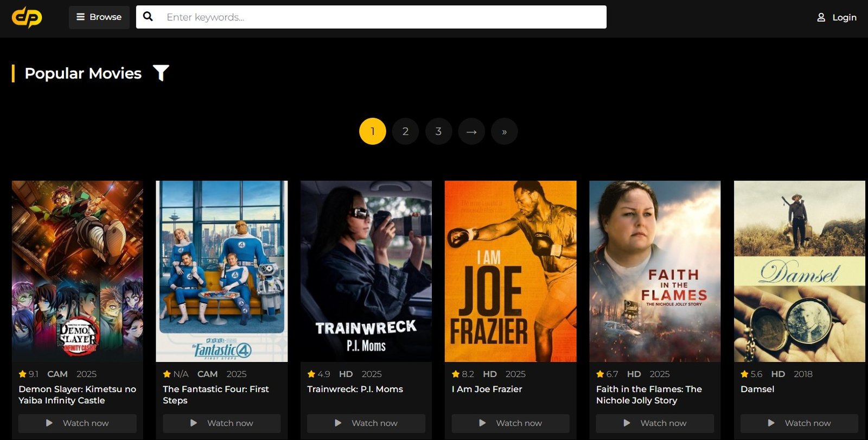Click the HD label on Damsel
This screenshot has height=440, width=868.
coord(778,374)
